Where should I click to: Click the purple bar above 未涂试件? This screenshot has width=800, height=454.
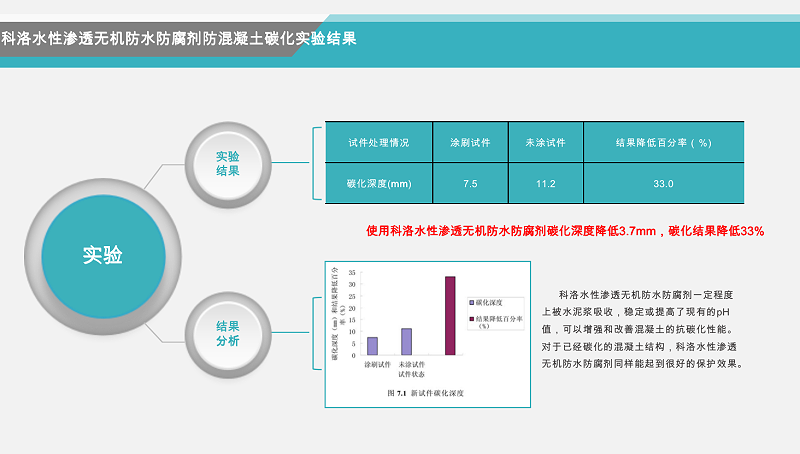coord(407,341)
